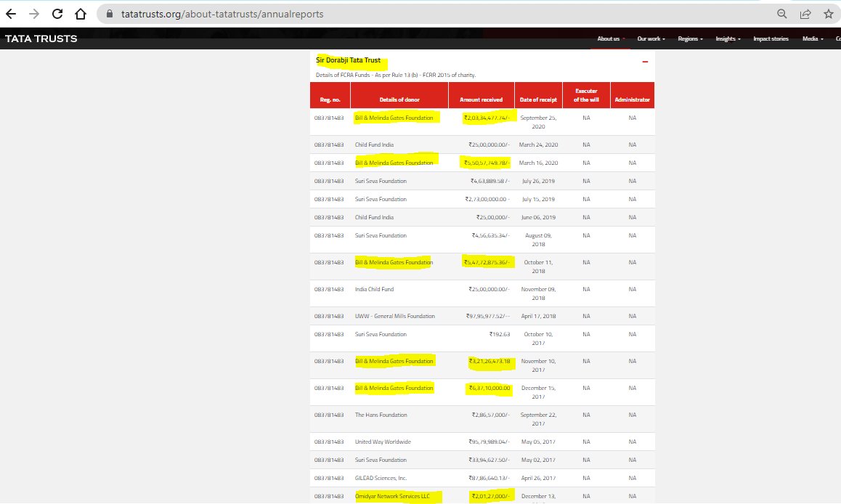The width and height of the screenshot is (841, 504).
Task: Select amount ₹4,56,635.34/-
Action: coord(491,235)
